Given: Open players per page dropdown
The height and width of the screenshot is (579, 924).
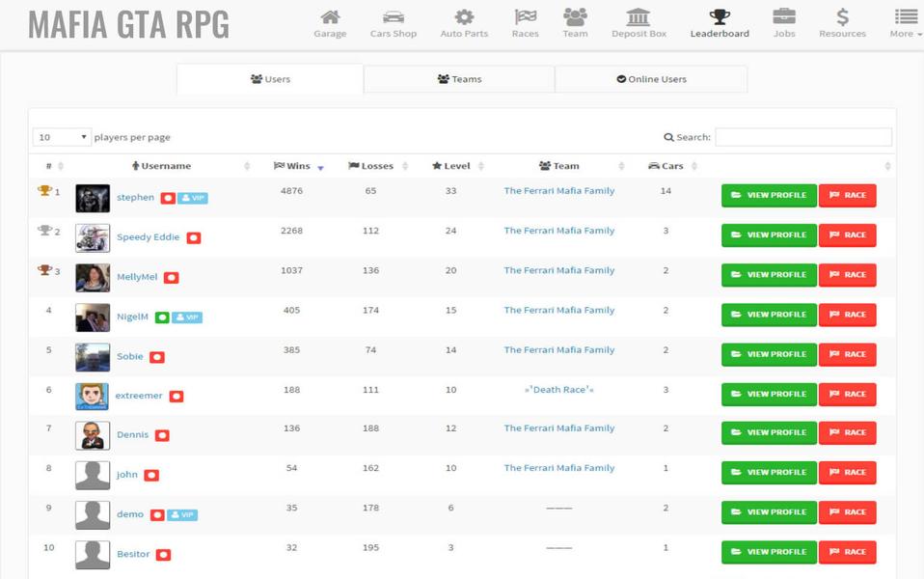Looking at the screenshot, I should (62, 137).
